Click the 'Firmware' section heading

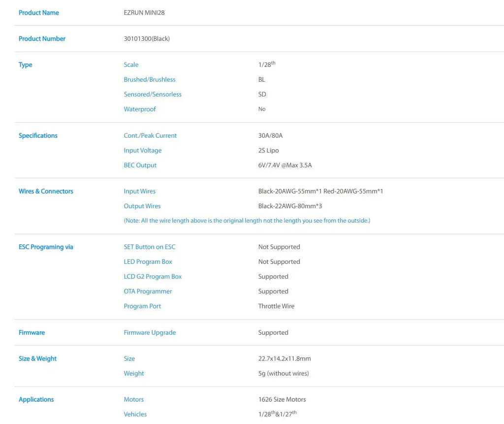tap(31, 332)
